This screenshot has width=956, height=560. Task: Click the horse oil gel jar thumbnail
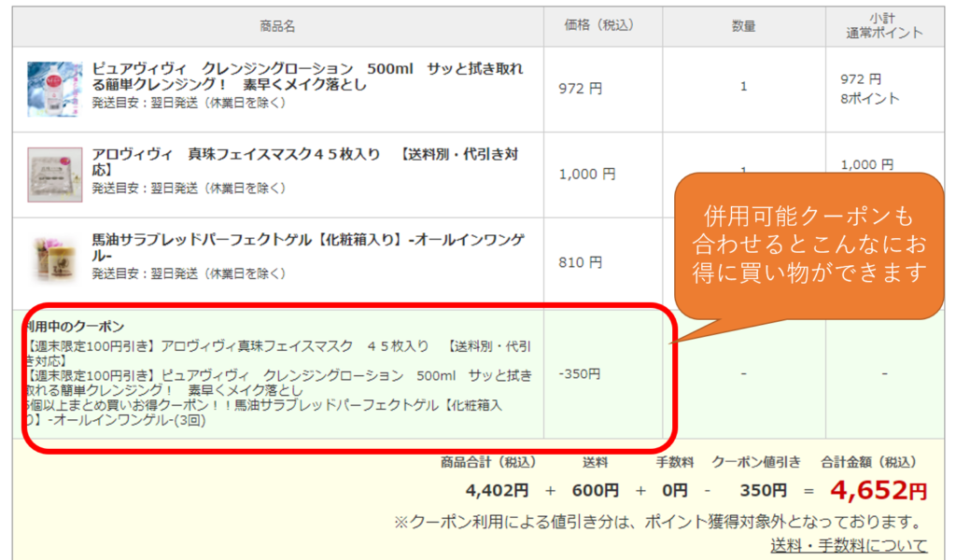coord(55,260)
